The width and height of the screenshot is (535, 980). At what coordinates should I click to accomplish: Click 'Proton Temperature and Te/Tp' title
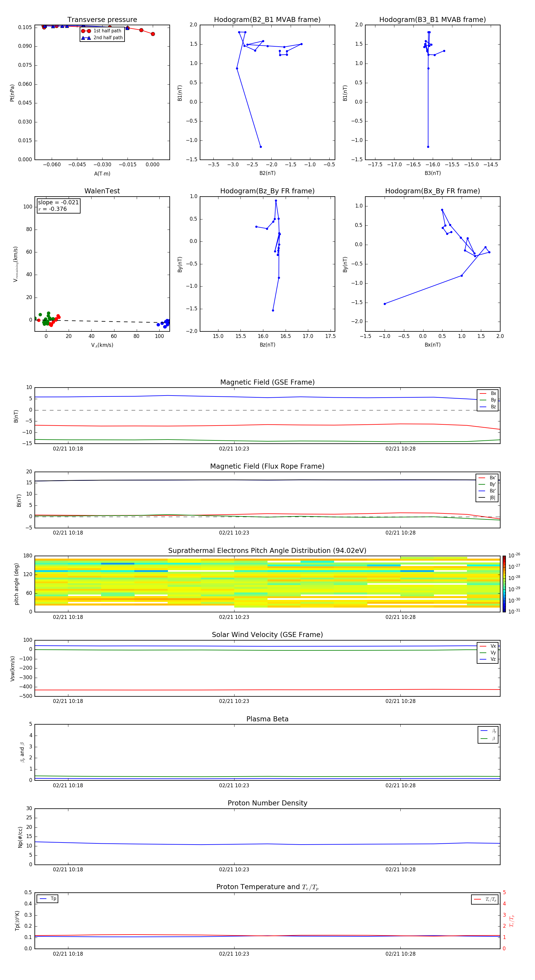(x=267, y=887)
